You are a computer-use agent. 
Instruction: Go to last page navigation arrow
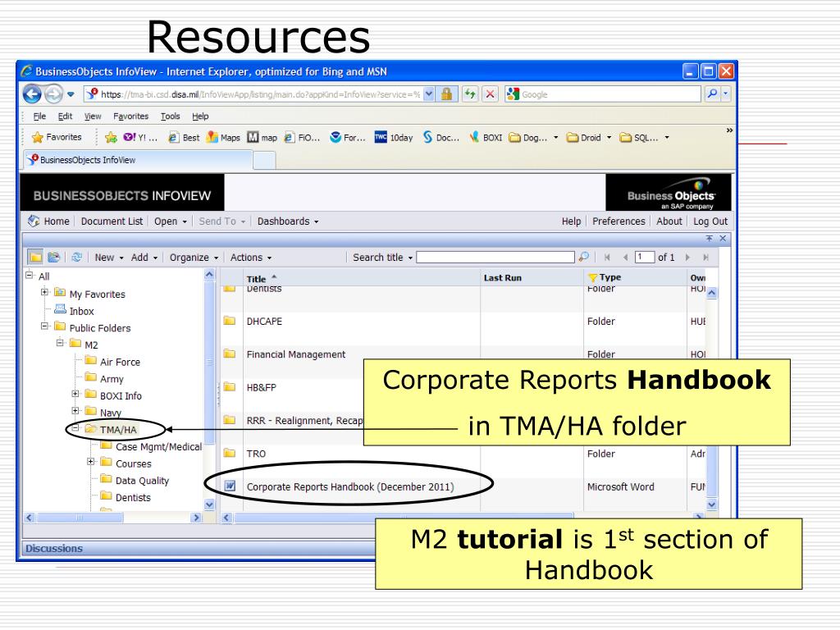pos(706,258)
